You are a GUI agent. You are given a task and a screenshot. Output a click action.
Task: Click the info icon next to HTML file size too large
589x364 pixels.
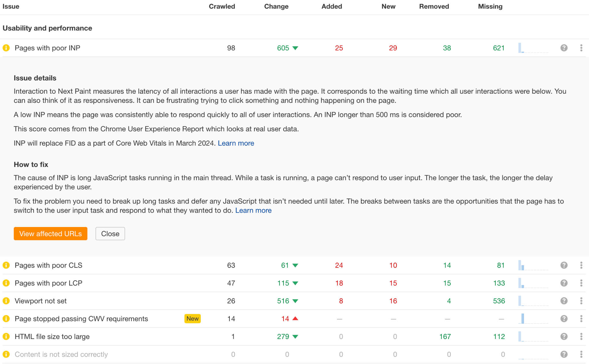point(6,336)
